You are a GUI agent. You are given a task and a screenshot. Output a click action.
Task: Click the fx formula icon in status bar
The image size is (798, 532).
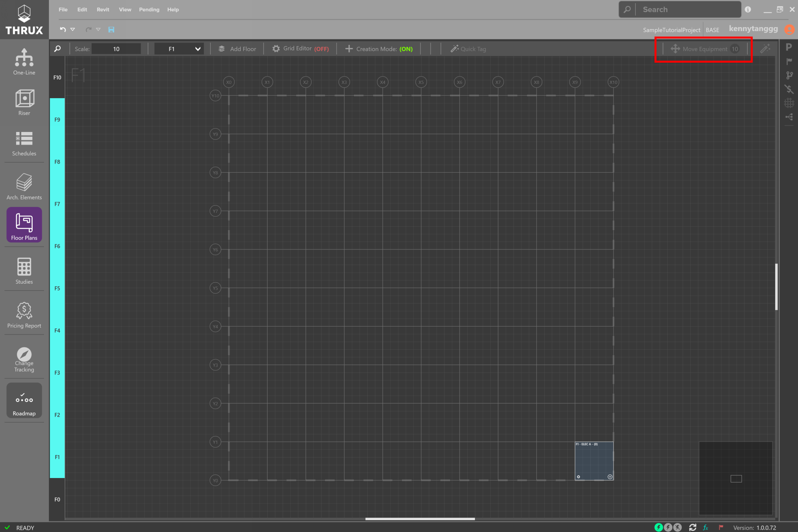[706, 527]
